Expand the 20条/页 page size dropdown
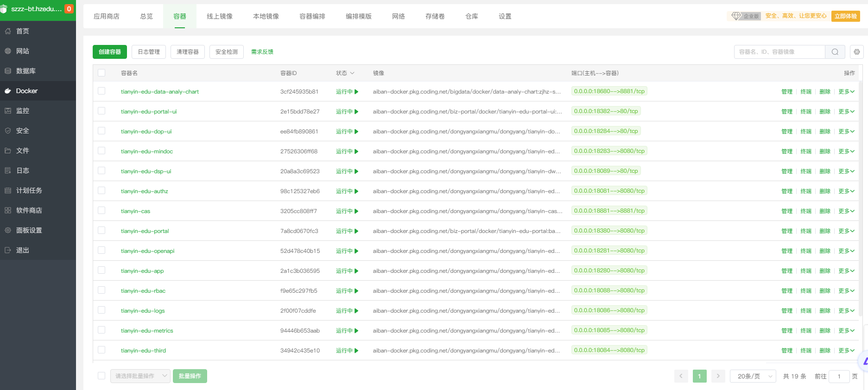This screenshot has height=390, width=868. click(753, 376)
